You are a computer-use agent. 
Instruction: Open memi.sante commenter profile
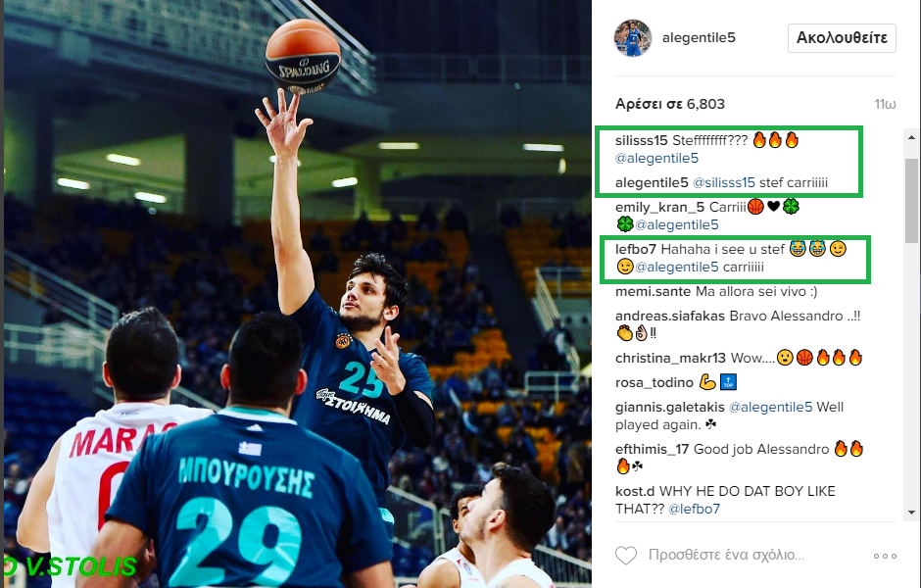click(x=653, y=291)
